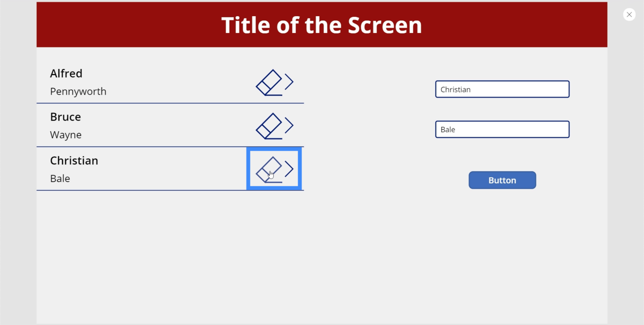Click the text box containing Christian
Image resolution: width=644 pixels, height=325 pixels.
point(502,89)
